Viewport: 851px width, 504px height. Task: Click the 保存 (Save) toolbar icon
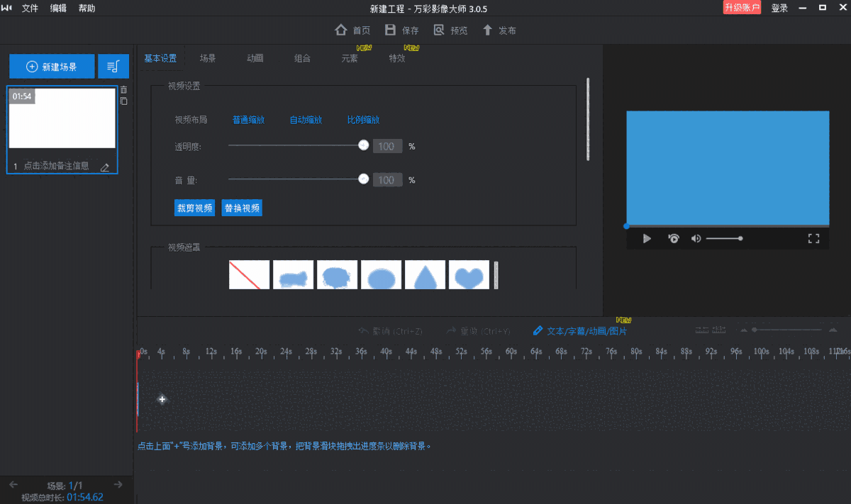[391, 30]
